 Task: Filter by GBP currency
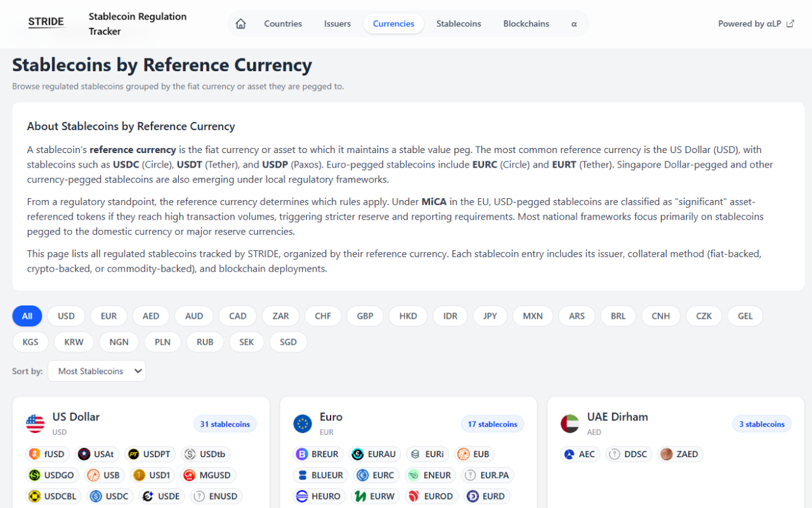(x=365, y=316)
